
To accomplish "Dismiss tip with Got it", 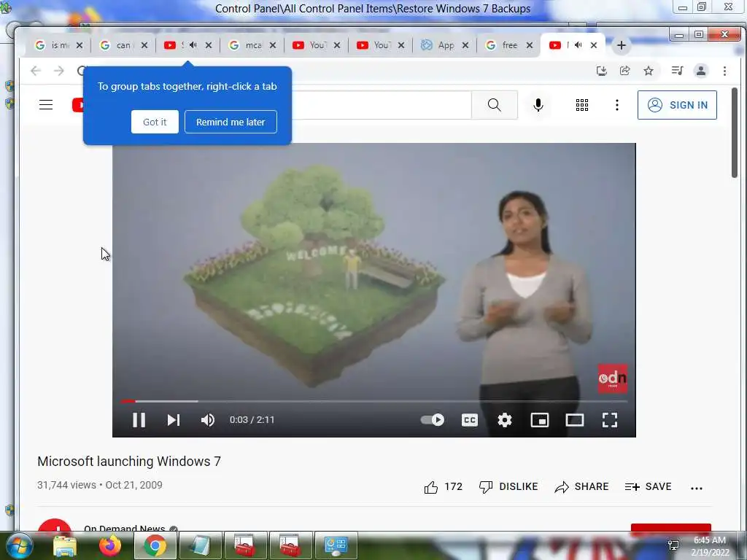I will pos(155,122).
